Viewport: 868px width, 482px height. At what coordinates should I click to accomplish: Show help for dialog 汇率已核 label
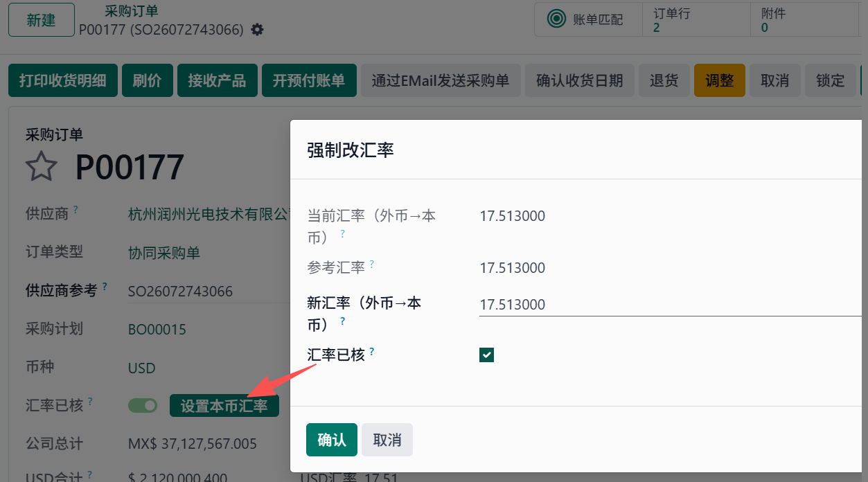[x=371, y=352]
